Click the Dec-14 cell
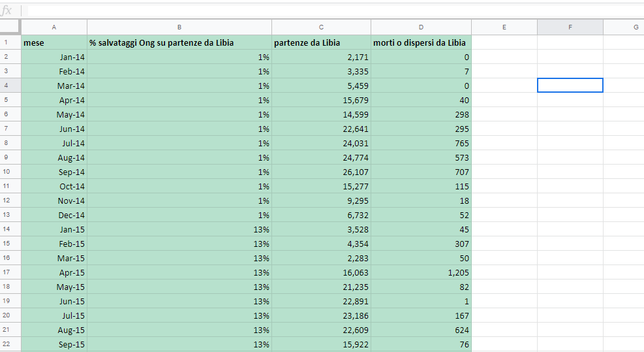644x352 pixels. coord(54,215)
